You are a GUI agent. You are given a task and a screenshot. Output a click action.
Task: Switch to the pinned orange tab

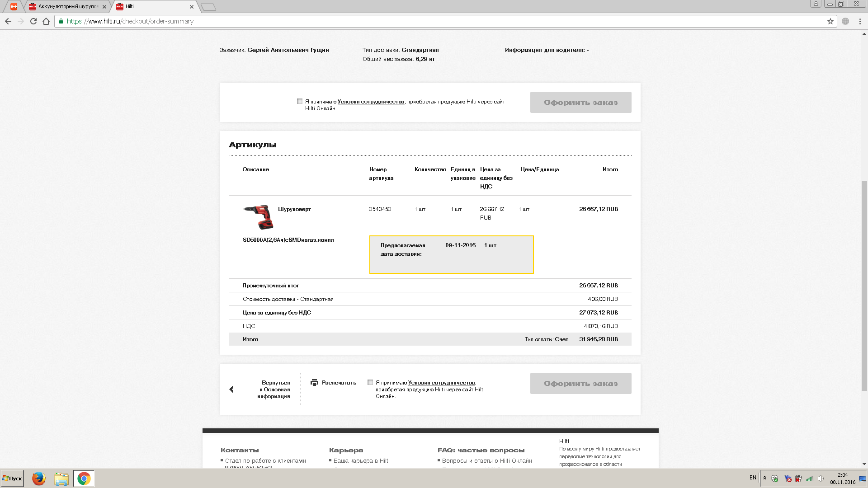point(14,6)
